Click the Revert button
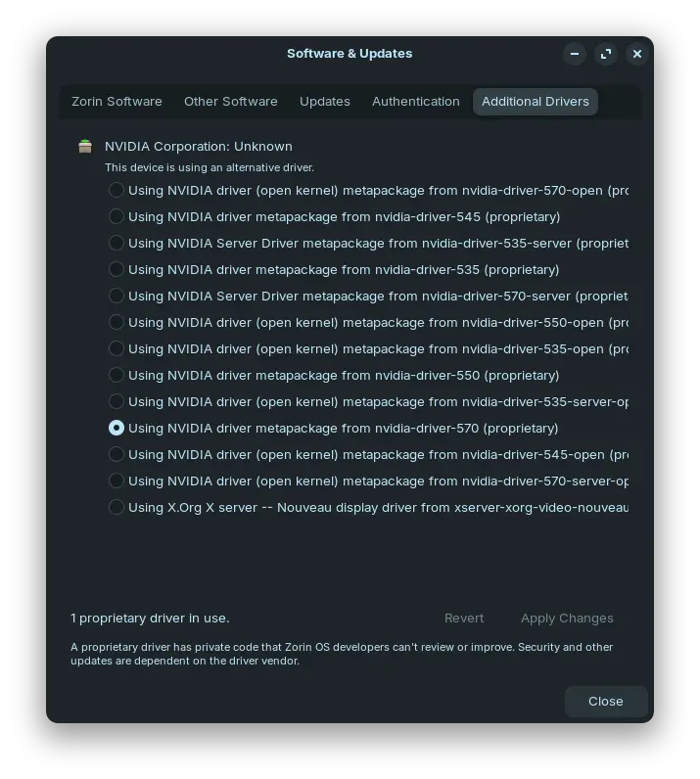 [x=464, y=619]
